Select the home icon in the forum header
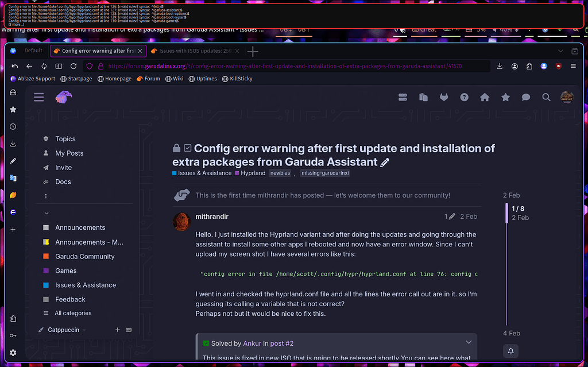 click(x=485, y=97)
